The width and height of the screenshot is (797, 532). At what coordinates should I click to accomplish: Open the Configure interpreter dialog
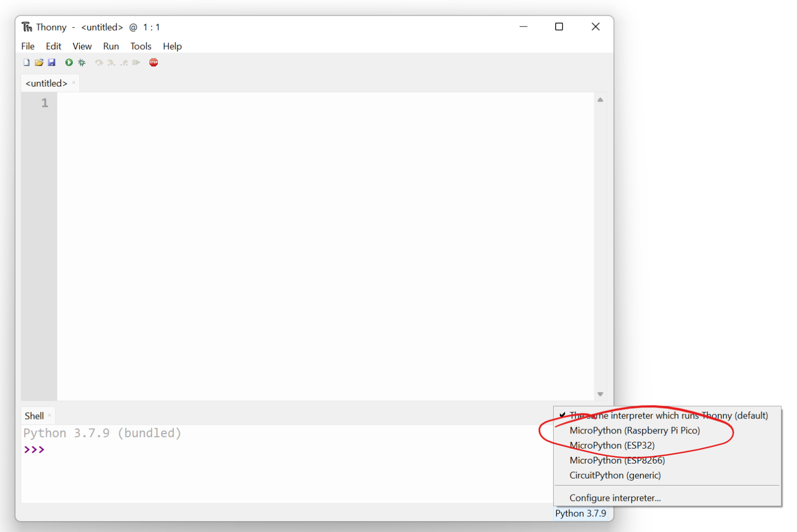point(615,497)
